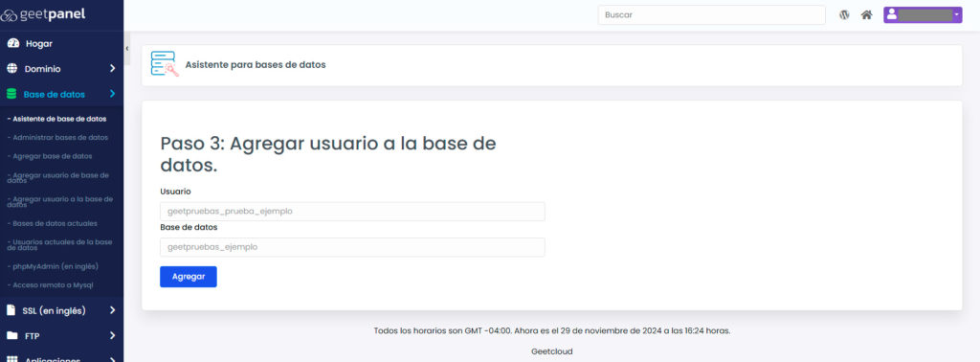Viewport: 980px width, 362px height.
Task: Collapse the sidebar with the small arrow
Action: 127,48
